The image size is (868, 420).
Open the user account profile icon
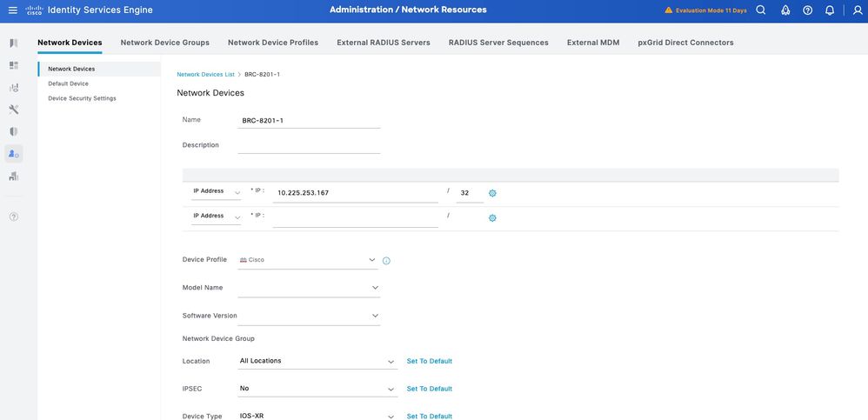point(858,10)
